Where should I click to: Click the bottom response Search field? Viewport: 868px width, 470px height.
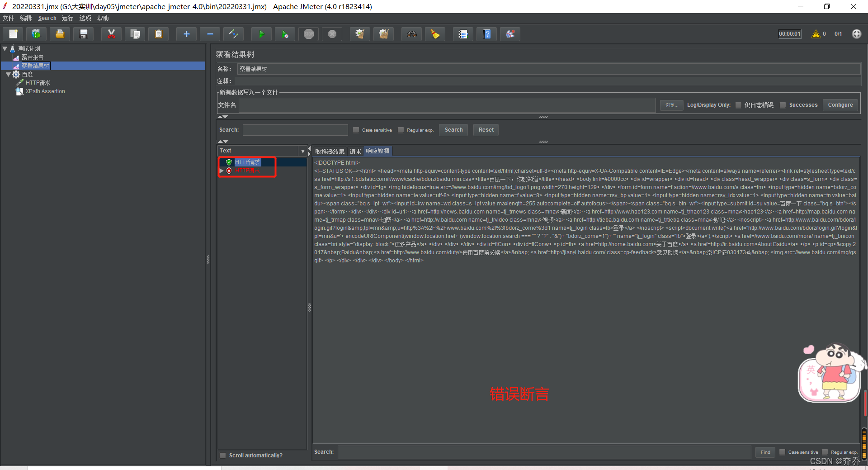coord(544,452)
